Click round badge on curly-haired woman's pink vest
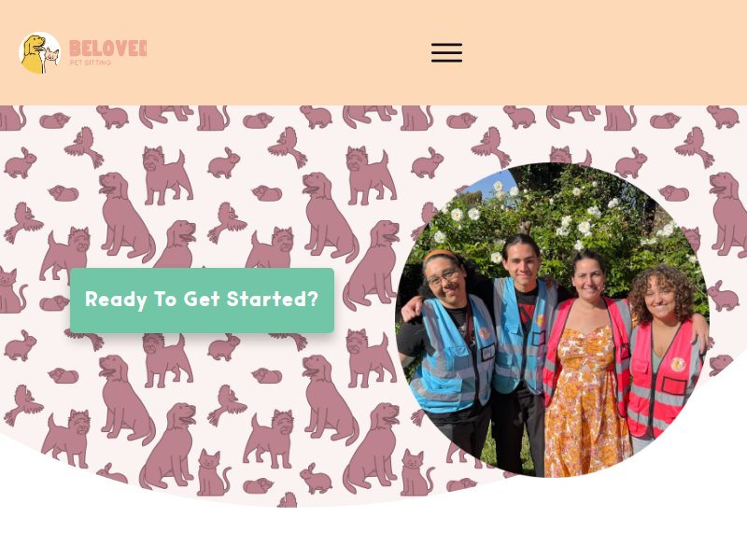The width and height of the screenshot is (747, 560). click(678, 364)
